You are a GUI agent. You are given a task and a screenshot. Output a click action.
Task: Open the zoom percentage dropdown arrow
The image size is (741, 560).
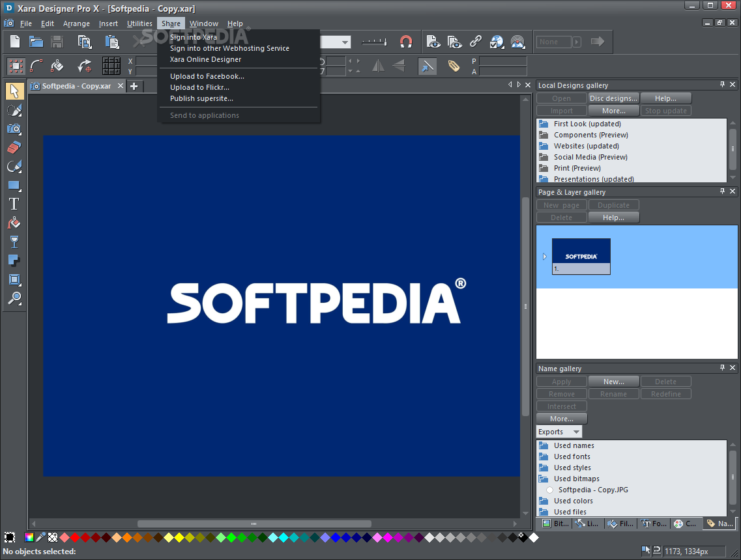coord(345,42)
